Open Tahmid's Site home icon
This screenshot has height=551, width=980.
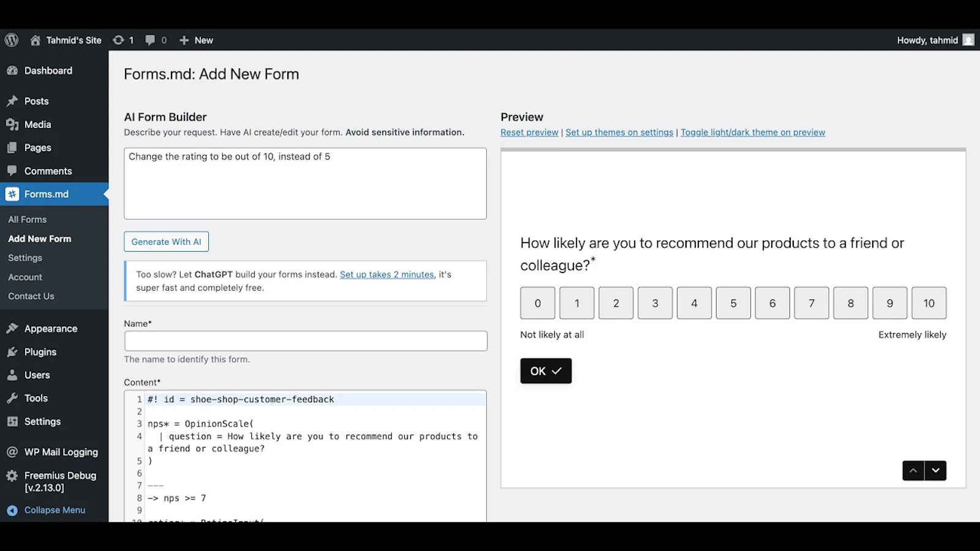(36, 40)
